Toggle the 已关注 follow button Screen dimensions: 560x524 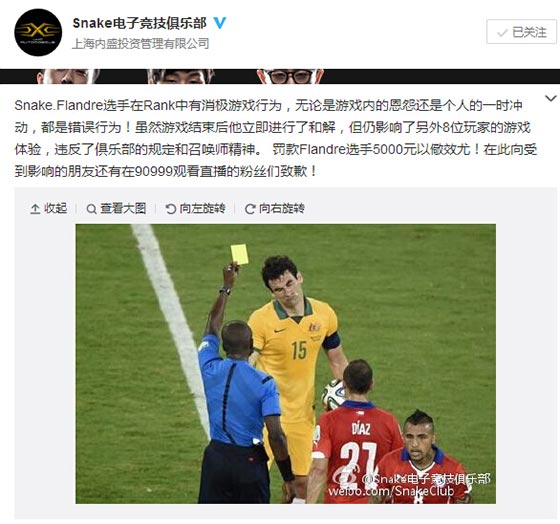tap(521, 32)
